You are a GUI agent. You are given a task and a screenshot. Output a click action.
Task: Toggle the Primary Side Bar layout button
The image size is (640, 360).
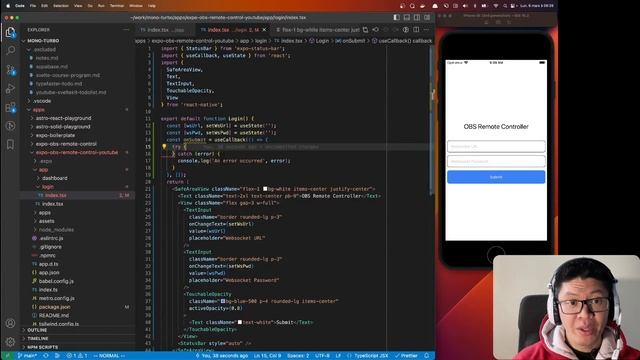(396, 18)
